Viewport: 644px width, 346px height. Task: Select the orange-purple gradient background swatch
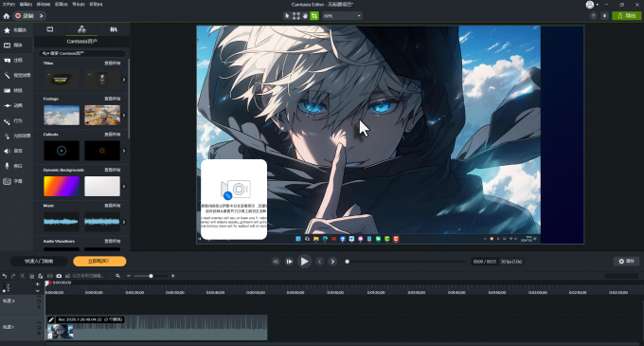[x=62, y=186]
